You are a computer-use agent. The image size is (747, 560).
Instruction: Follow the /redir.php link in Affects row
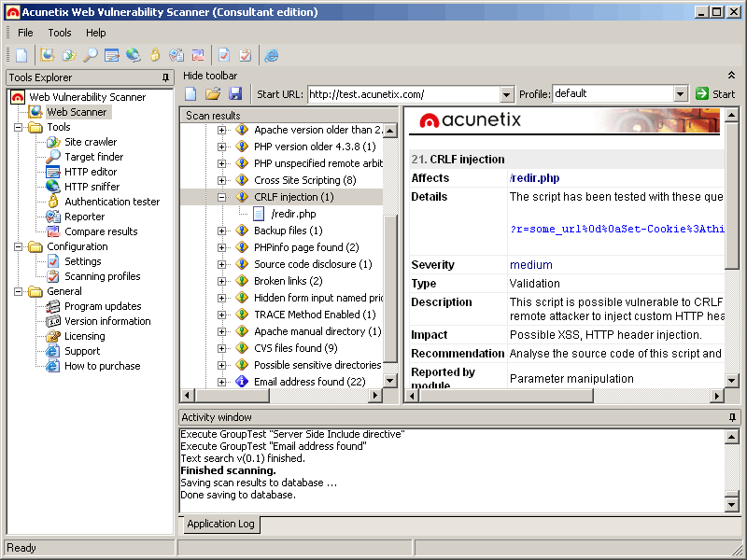pyautogui.click(x=534, y=178)
